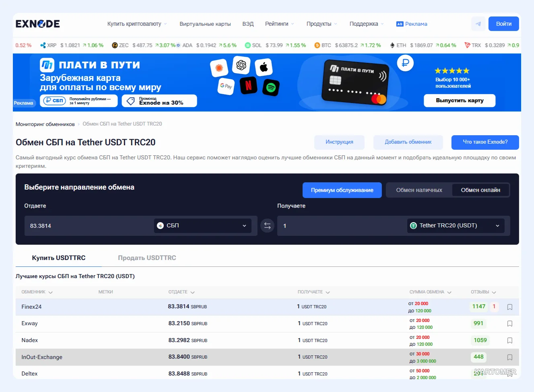Screen dimensions: 534x392
Task: Expand the Поддержка menu
Action: click(367, 24)
